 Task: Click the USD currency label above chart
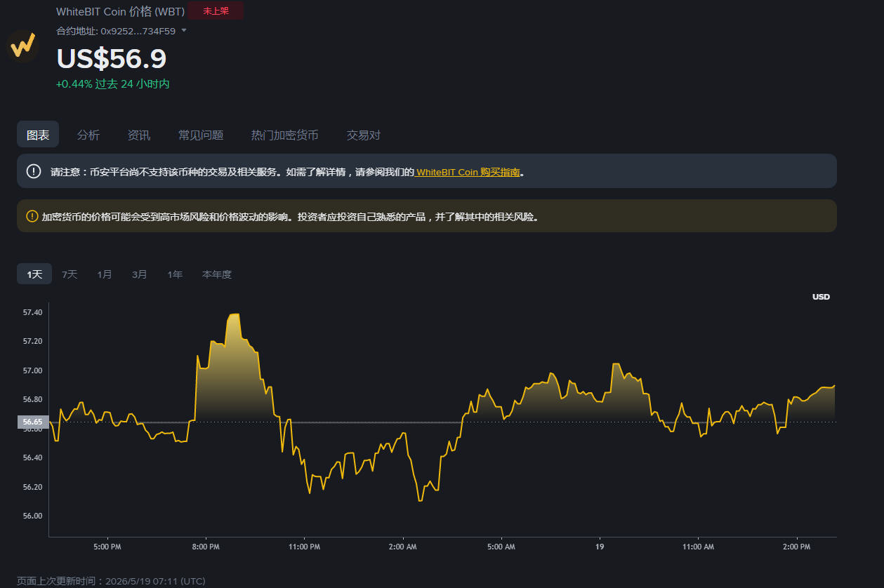821,297
